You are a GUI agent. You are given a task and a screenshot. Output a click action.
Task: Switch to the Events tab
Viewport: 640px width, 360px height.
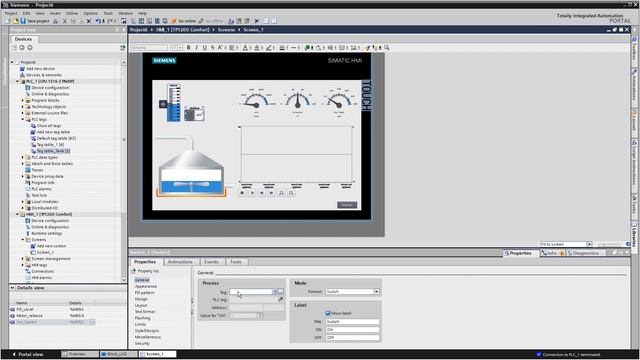[x=211, y=262]
